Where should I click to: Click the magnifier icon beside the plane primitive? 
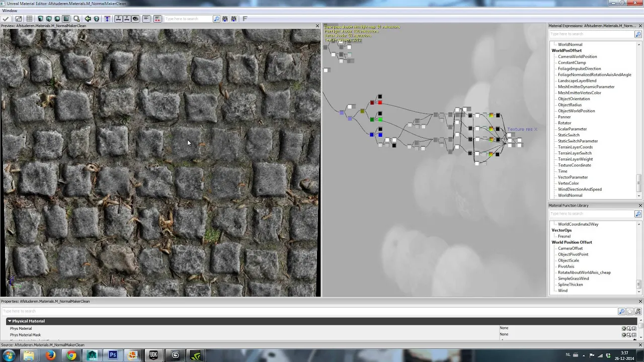pos(76,19)
